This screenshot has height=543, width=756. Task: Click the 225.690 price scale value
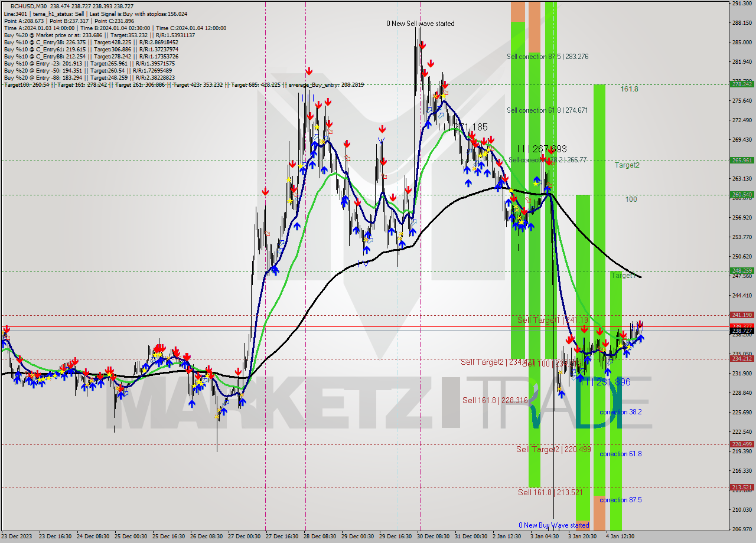click(742, 412)
